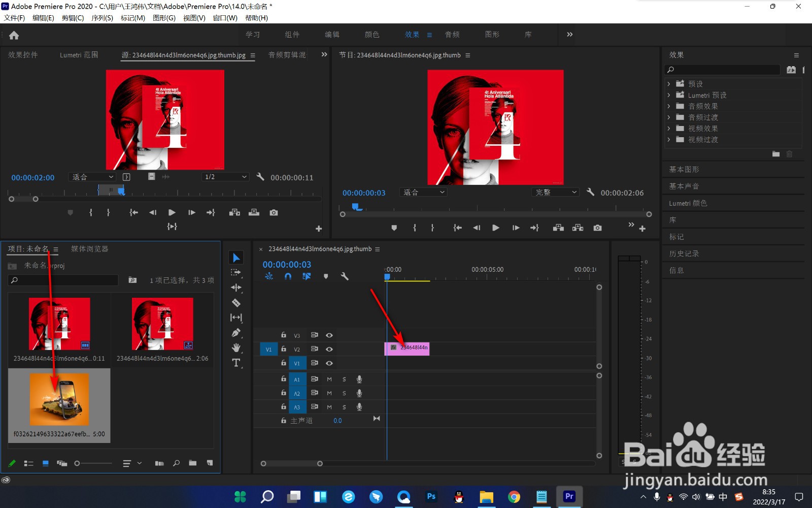The height and width of the screenshot is (508, 812).
Task: Select the Type tool
Action: coord(236,363)
